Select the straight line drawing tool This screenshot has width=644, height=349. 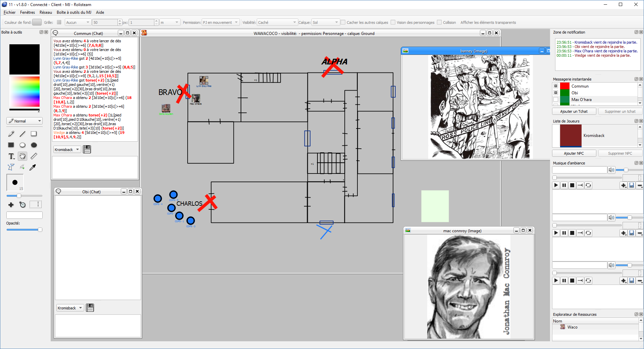coord(22,134)
